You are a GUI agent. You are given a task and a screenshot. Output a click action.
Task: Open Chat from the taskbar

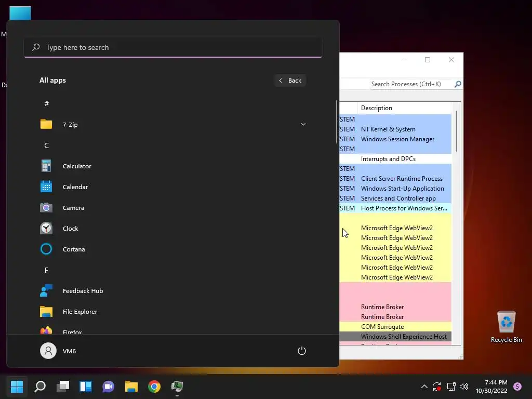coord(108,386)
